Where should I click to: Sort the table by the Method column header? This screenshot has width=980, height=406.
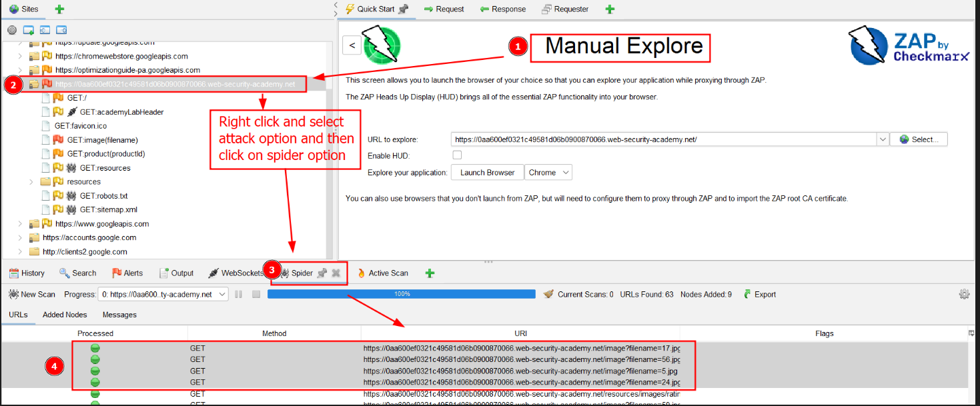click(274, 333)
